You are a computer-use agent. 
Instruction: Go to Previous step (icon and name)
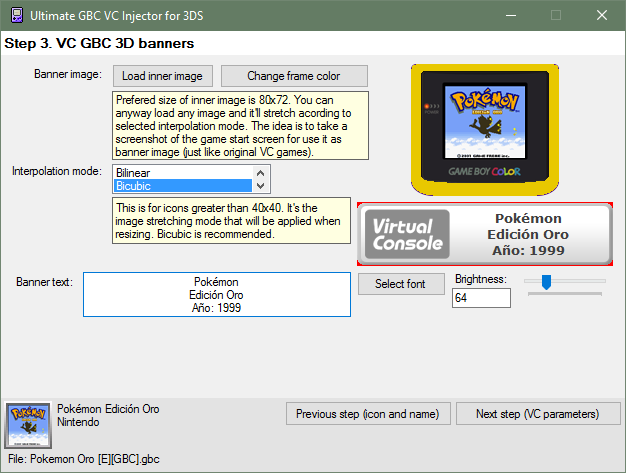368,414
